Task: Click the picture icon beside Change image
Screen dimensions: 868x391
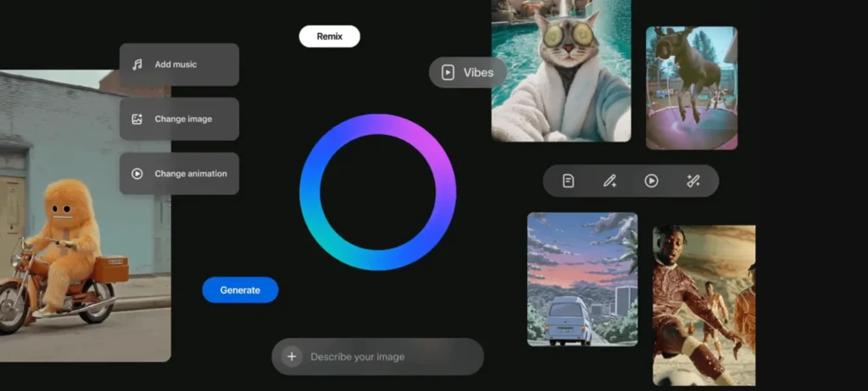Action: click(137, 120)
